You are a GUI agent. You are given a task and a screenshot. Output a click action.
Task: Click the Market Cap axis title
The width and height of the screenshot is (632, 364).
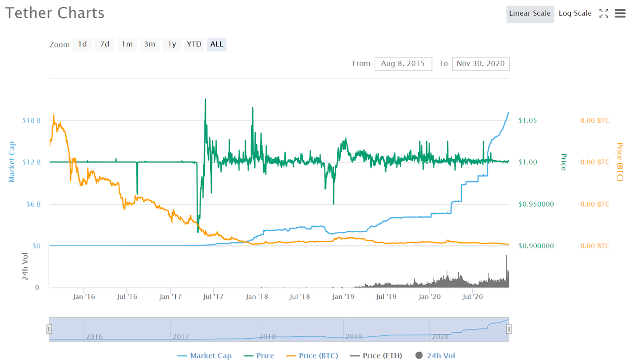[12, 162]
